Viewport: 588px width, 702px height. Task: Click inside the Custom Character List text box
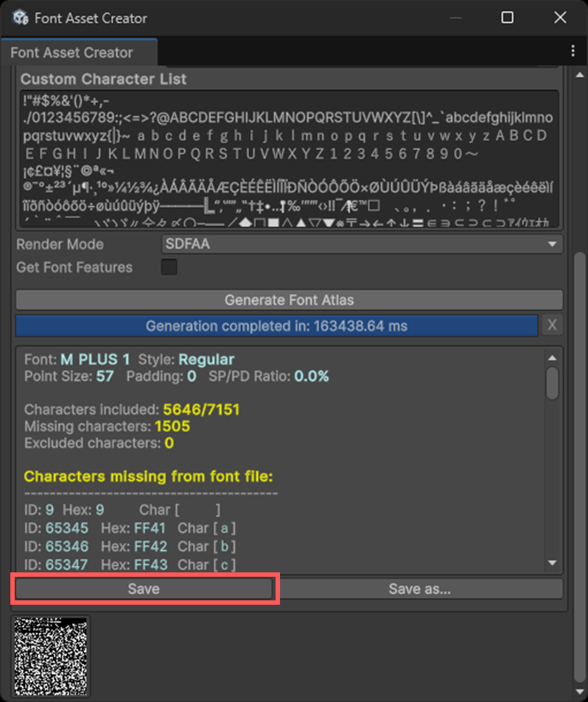click(x=288, y=158)
